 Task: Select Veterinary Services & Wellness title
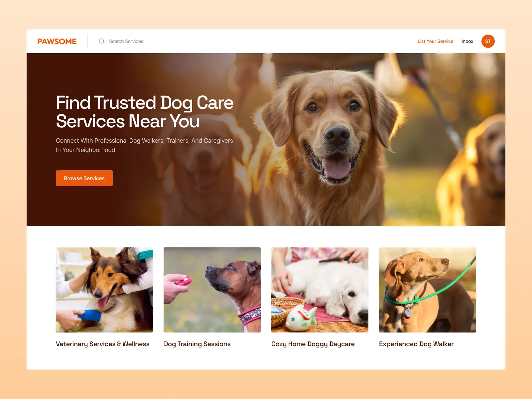coord(102,344)
